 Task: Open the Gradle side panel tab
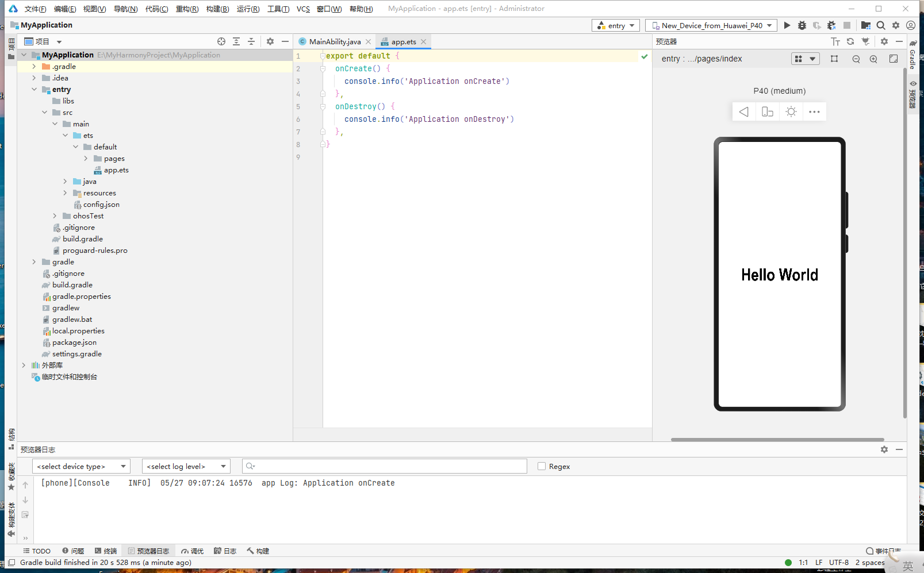[913, 54]
